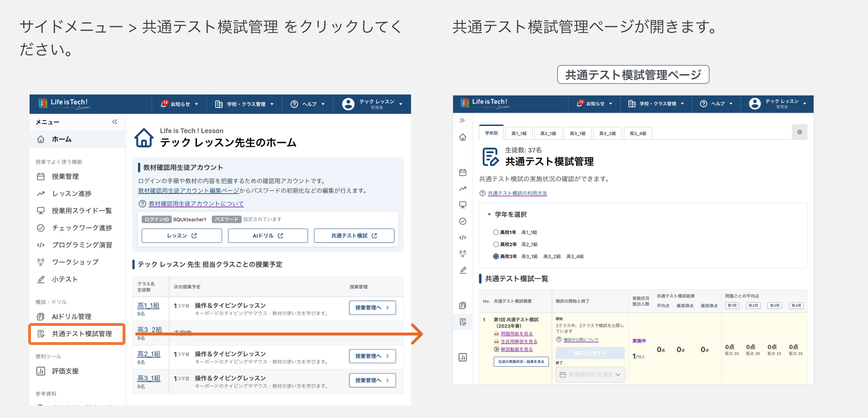Open ヘルプ dropdown on the Home screen
Image resolution: width=868 pixels, height=418 pixels.
308,104
